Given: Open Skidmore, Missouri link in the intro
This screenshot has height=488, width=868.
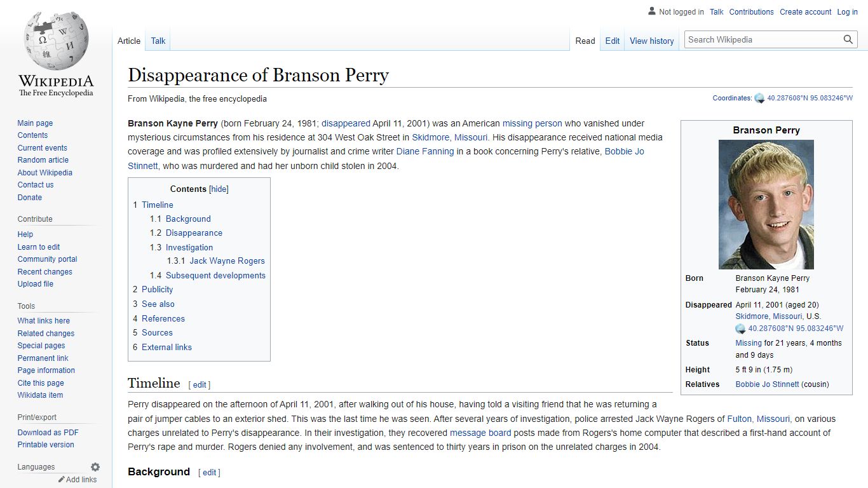Looking at the screenshot, I should [x=450, y=137].
